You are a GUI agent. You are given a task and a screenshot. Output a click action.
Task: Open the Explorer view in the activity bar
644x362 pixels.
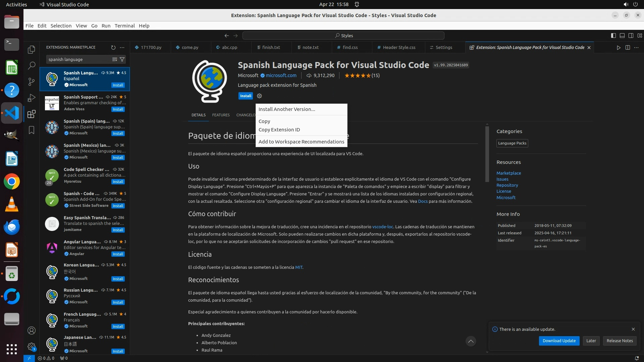[x=32, y=50]
